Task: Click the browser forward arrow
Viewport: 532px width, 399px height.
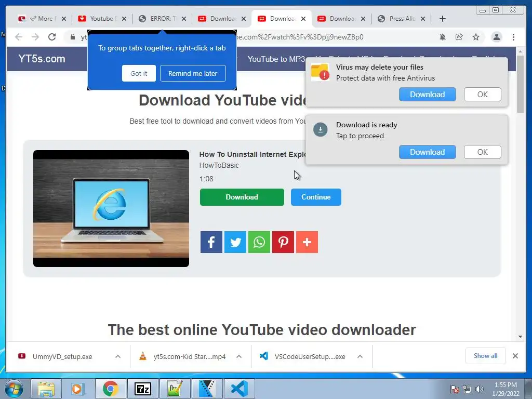Action: pyautogui.click(x=35, y=37)
